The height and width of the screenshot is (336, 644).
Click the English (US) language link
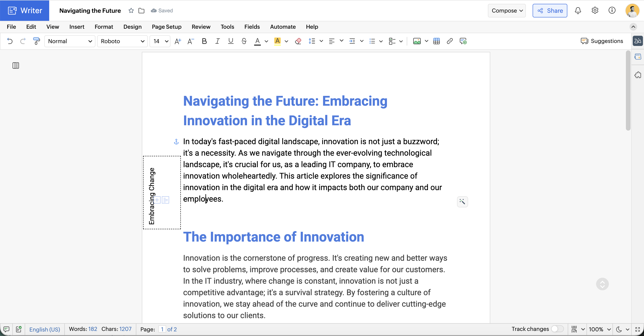45,329
